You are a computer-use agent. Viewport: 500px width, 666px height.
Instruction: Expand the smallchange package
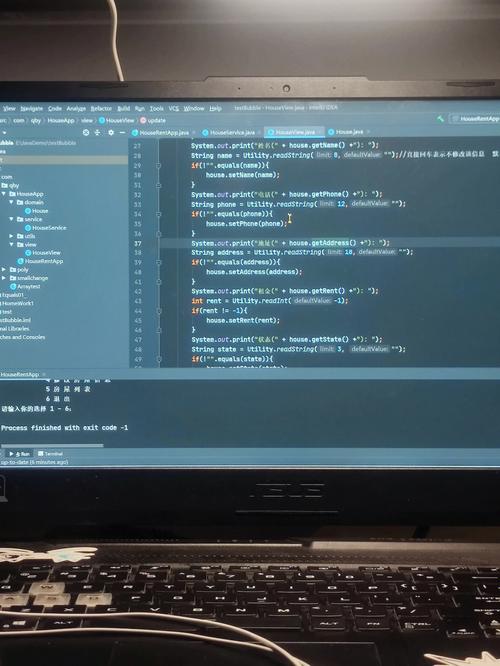pyautogui.click(x=4, y=278)
